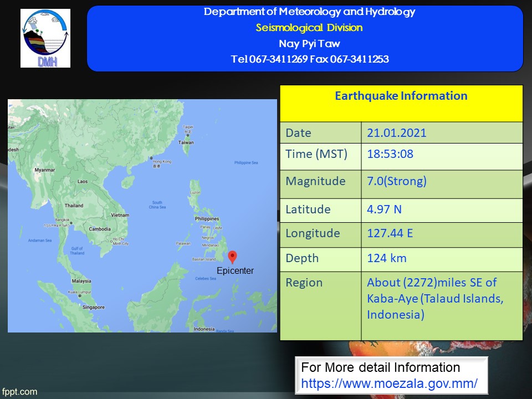The image size is (532, 399).
Task: Select the depth value '124 km'
Action: pyautogui.click(x=387, y=258)
